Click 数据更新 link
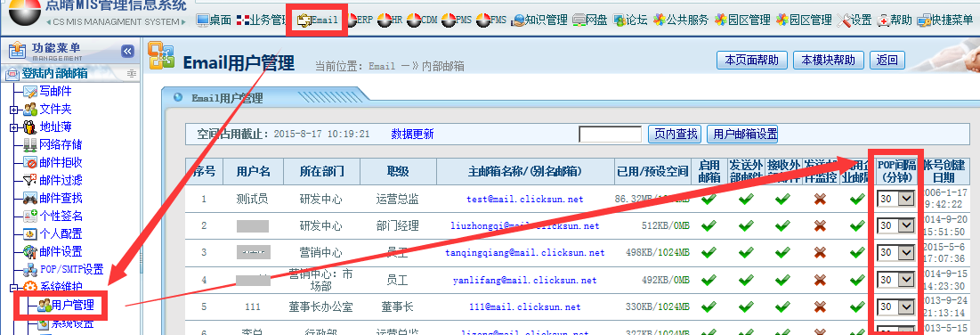Image resolution: width=980 pixels, height=335 pixels. 412,134
